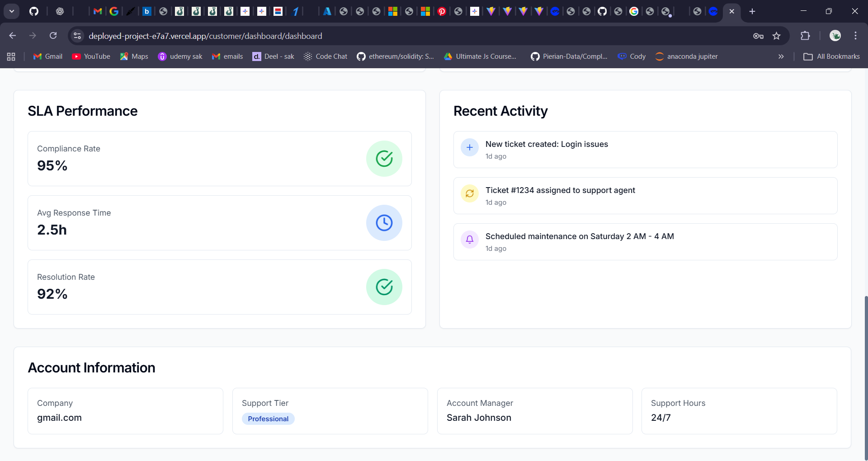Open the Chrome profile avatar
This screenshot has width=868, height=461.
(x=835, y=36)
